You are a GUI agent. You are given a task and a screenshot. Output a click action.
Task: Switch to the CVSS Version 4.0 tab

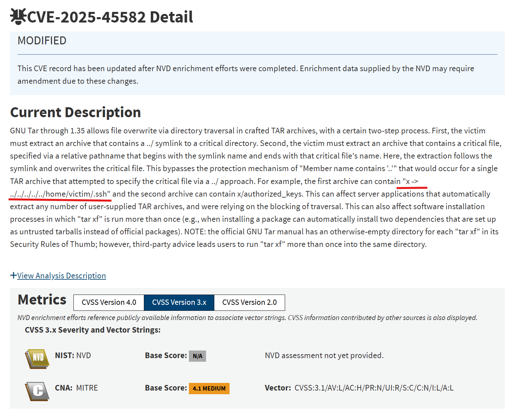point(109,303)
